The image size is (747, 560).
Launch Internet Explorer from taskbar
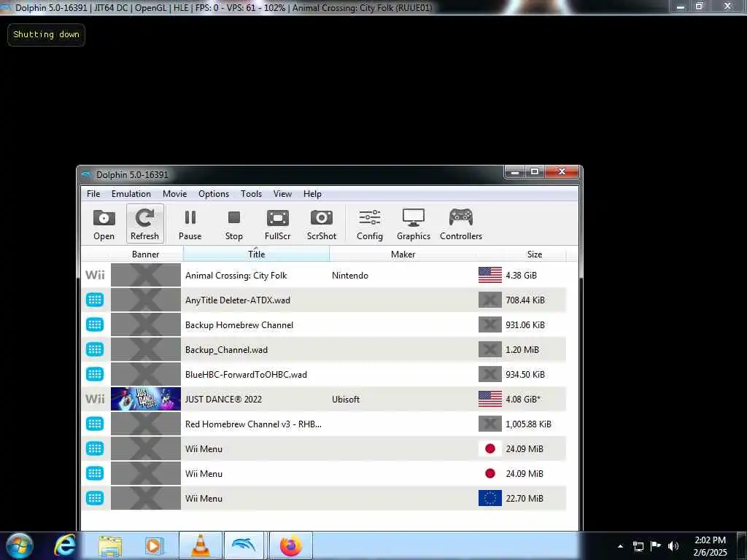[64, 545]
